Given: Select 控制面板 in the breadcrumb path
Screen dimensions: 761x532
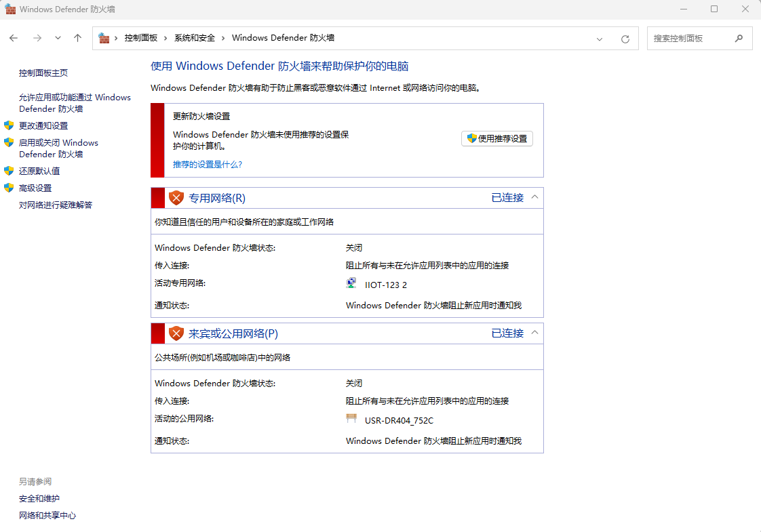Looking at the screenshot, I should point(140,38).
